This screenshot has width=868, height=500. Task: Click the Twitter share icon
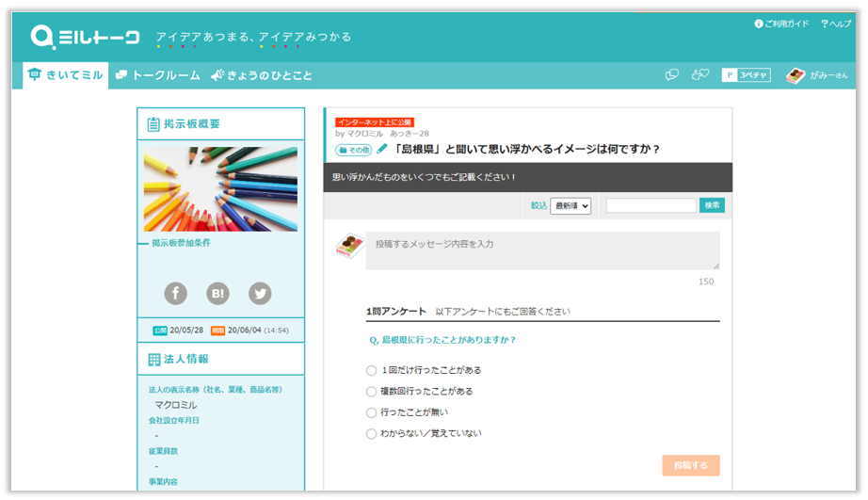click(260, 294)
